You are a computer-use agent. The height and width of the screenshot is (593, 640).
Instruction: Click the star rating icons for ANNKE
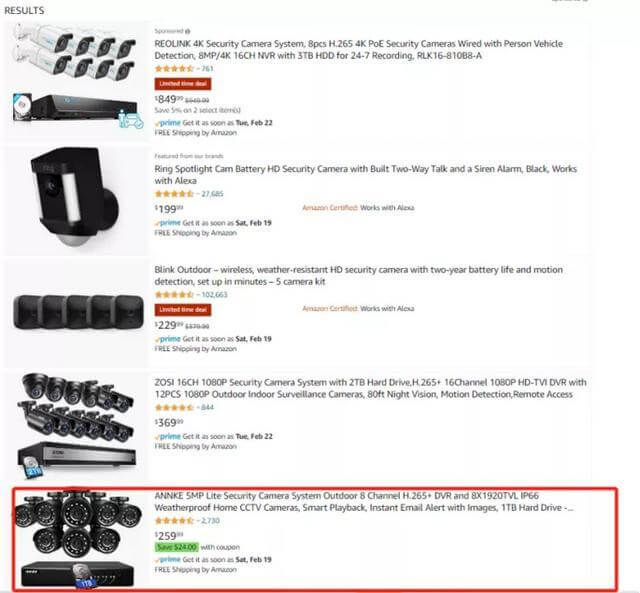(174, 521)
